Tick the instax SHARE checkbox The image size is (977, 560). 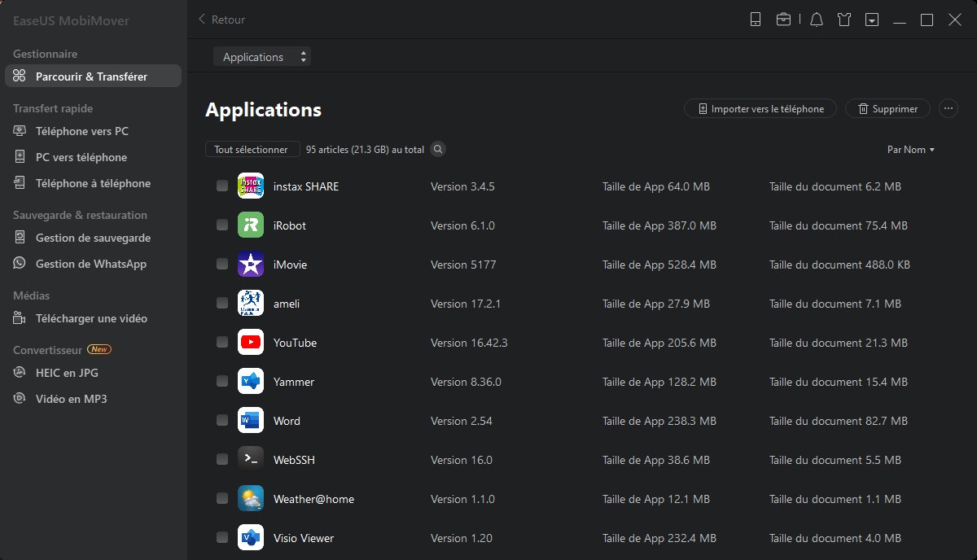click(222, 186)
